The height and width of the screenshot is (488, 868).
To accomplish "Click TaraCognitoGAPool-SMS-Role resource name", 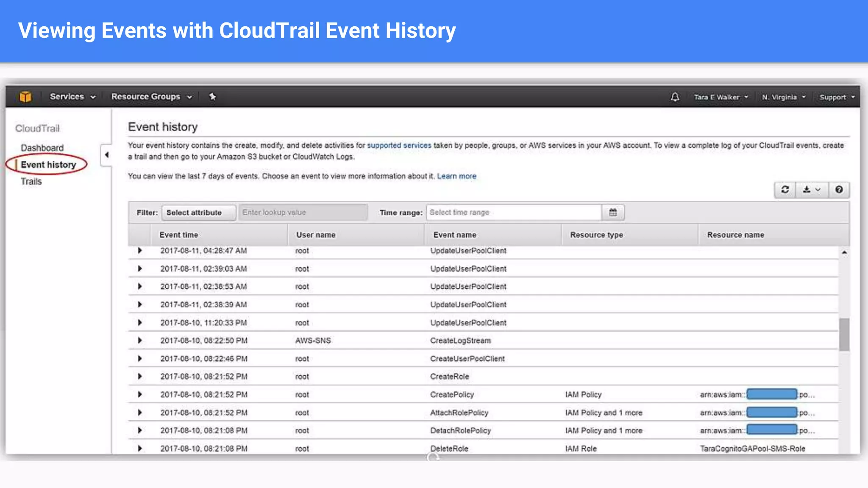I will [x=752, y=448].
